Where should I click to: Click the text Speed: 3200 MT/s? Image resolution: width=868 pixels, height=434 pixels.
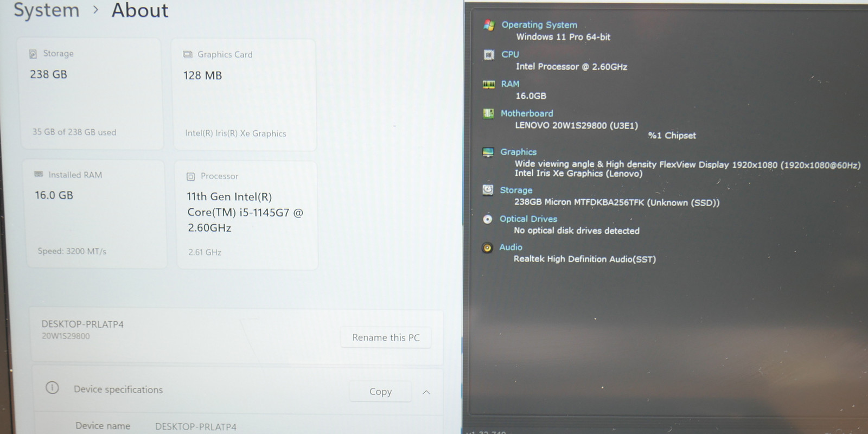pyautogui.click(x=72, y=251)
